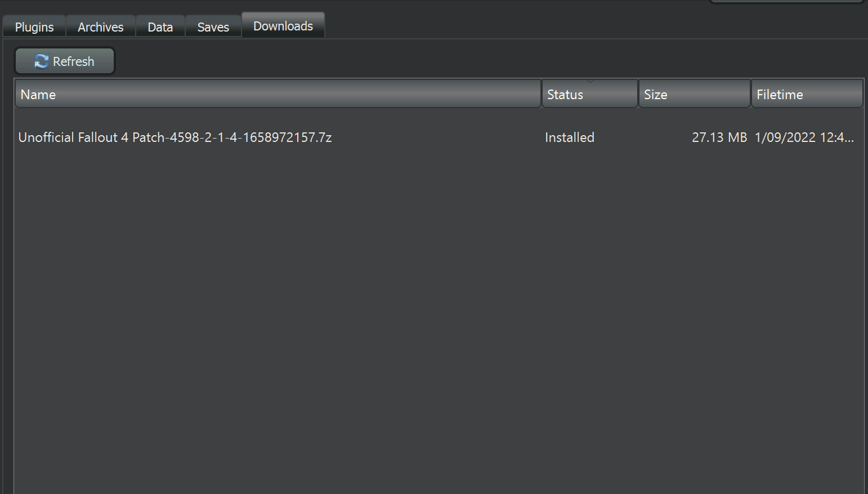The width and height of the screenshot is (868, 494).
Task: Open the Archives tab
Action: pos(100,27)
